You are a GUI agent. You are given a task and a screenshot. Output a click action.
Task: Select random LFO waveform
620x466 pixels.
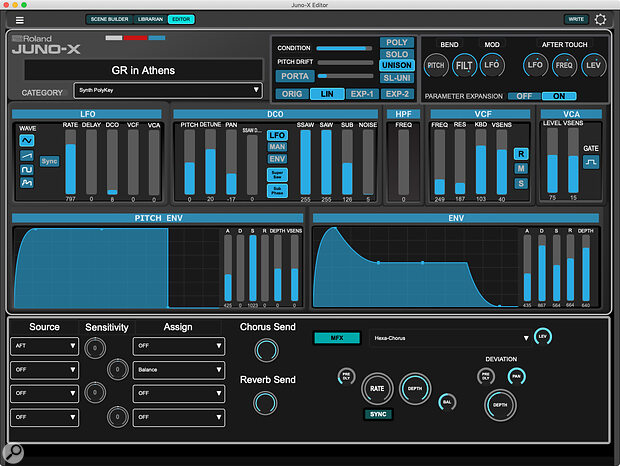[x=27, y=183]
